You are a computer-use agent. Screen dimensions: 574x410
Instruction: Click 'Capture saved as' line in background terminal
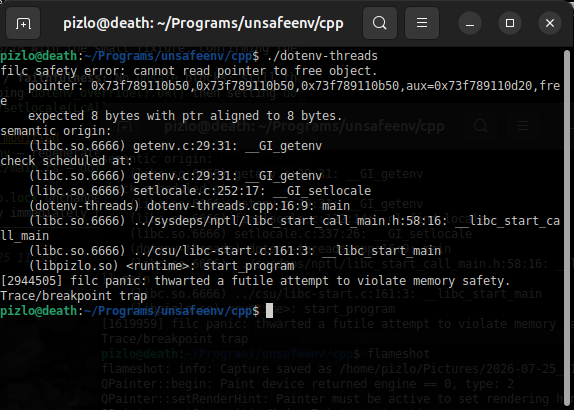click(x=331, y=369)
